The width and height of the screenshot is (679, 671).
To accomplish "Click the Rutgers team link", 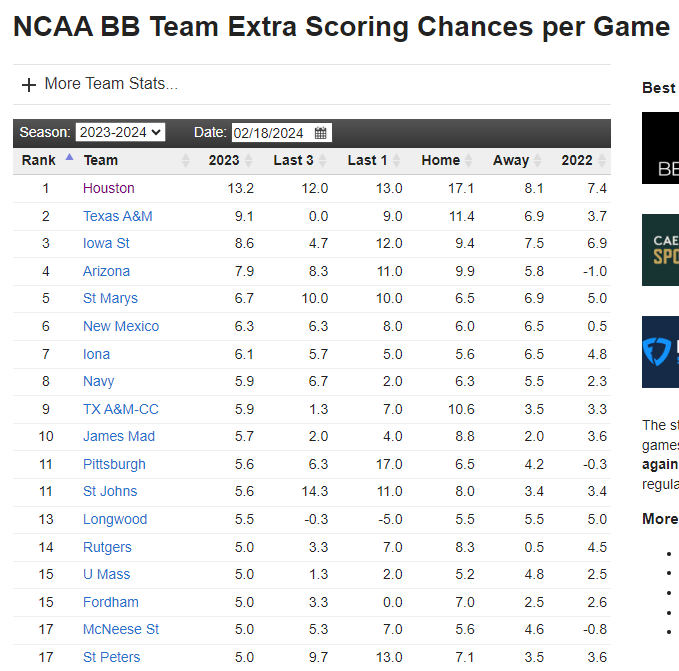I will tap(107, 547).
